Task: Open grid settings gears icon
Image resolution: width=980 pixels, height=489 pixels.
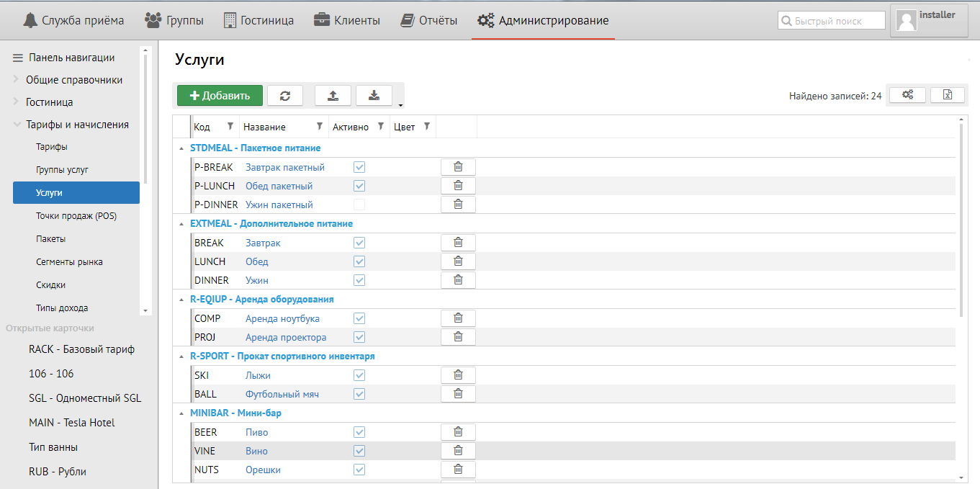Action: 907,95
